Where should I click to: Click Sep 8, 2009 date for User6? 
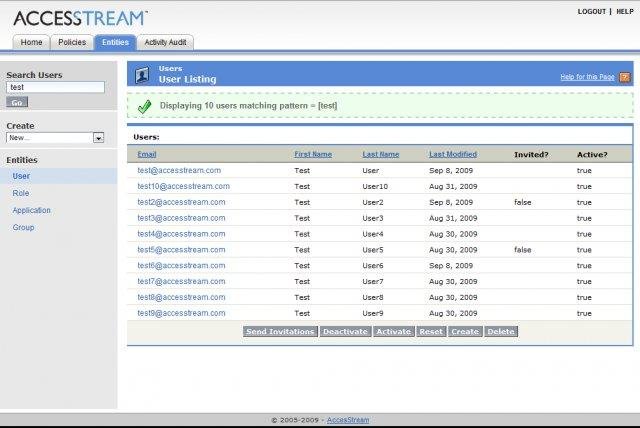(x=451, y=266)
